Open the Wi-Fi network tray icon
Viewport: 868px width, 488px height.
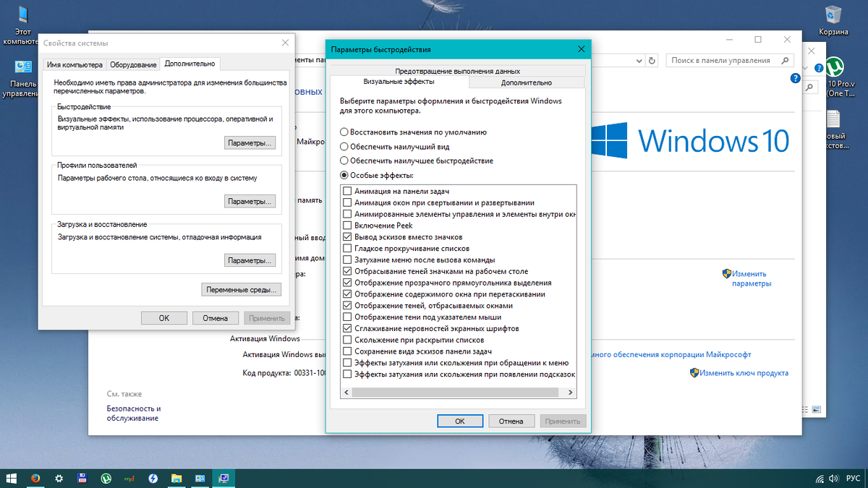point(819,479)
